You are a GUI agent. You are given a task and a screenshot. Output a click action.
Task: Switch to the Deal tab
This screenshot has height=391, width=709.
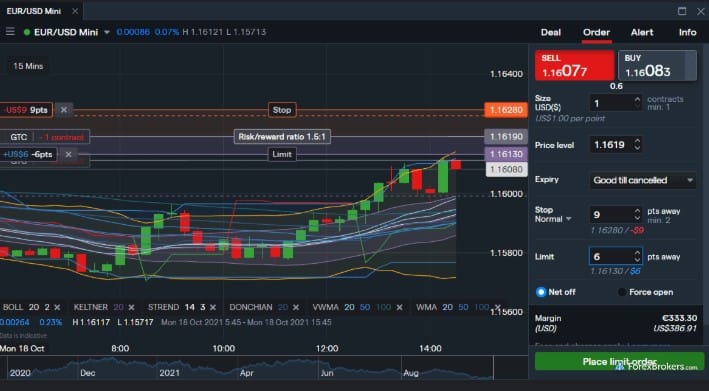coord(551,32)
